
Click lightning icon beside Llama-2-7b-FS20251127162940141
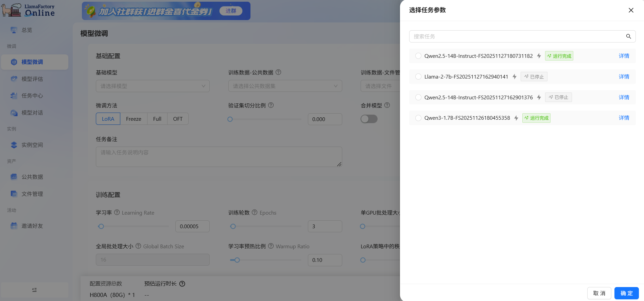515,77
